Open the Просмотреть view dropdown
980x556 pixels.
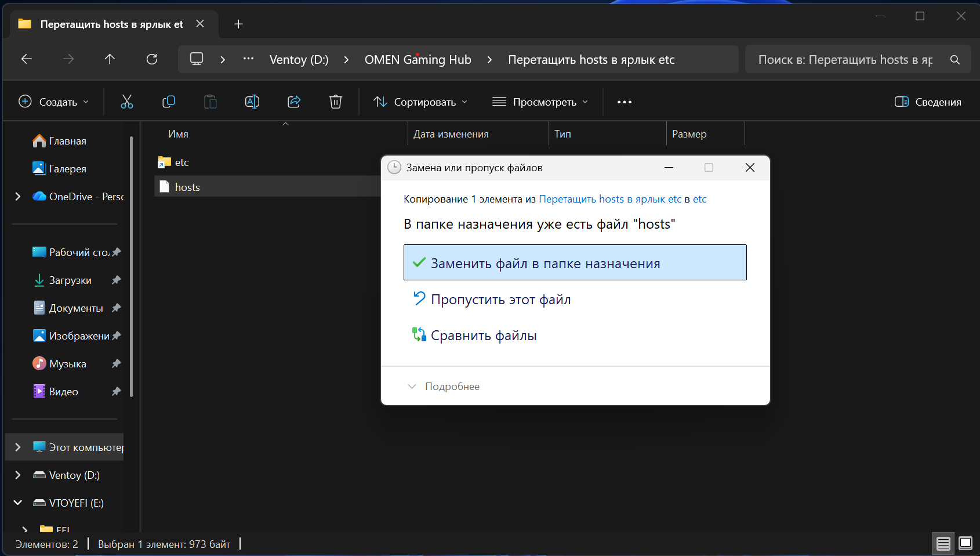pos(540,102)
